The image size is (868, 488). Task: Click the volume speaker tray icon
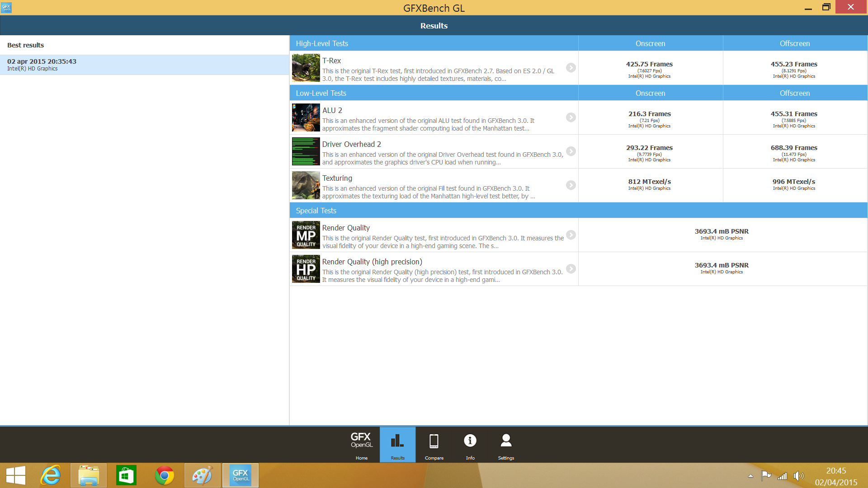tap(798, 475)
